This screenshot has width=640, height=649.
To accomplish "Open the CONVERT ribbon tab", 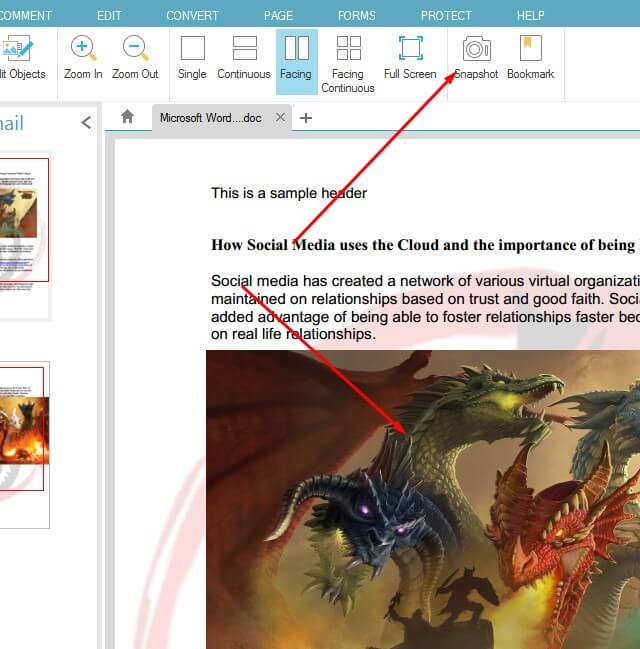I will point(192,16).
